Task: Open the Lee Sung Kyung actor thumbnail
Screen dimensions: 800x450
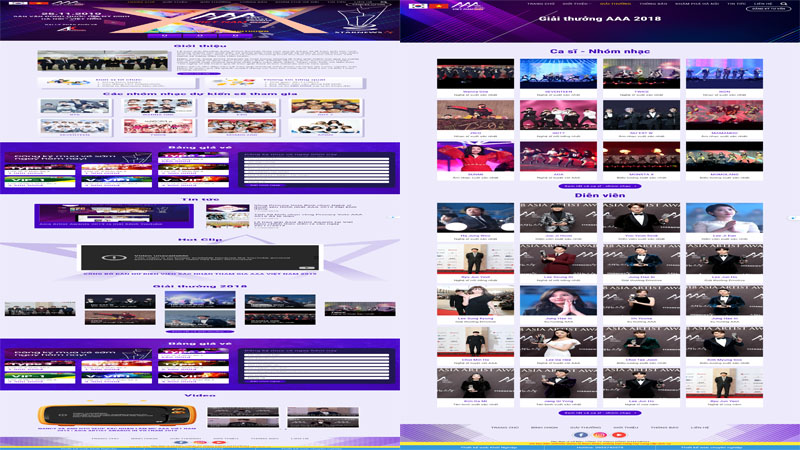Action: (475, 301)
